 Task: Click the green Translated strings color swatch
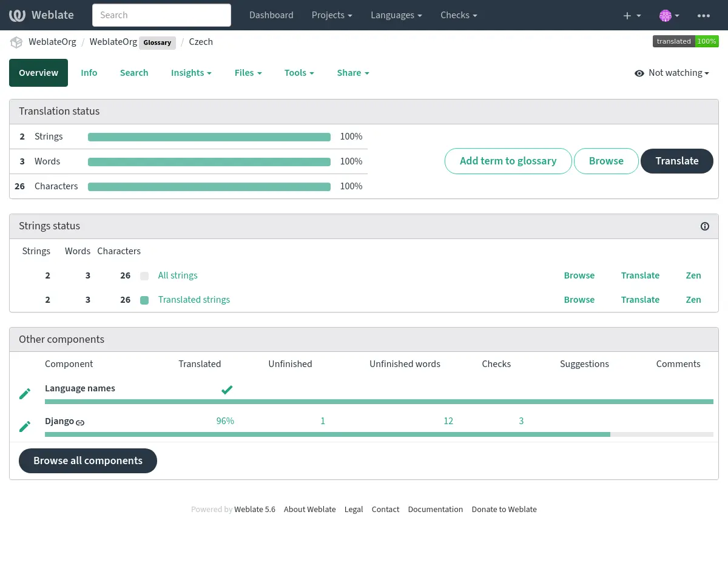pyautogui.click(x=144, y=300)
